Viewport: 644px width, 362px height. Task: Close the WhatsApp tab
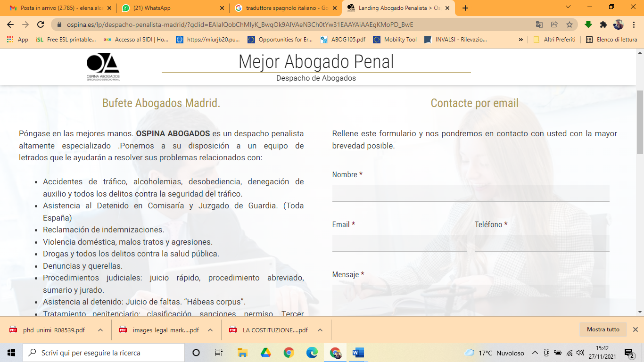(221, 8)
